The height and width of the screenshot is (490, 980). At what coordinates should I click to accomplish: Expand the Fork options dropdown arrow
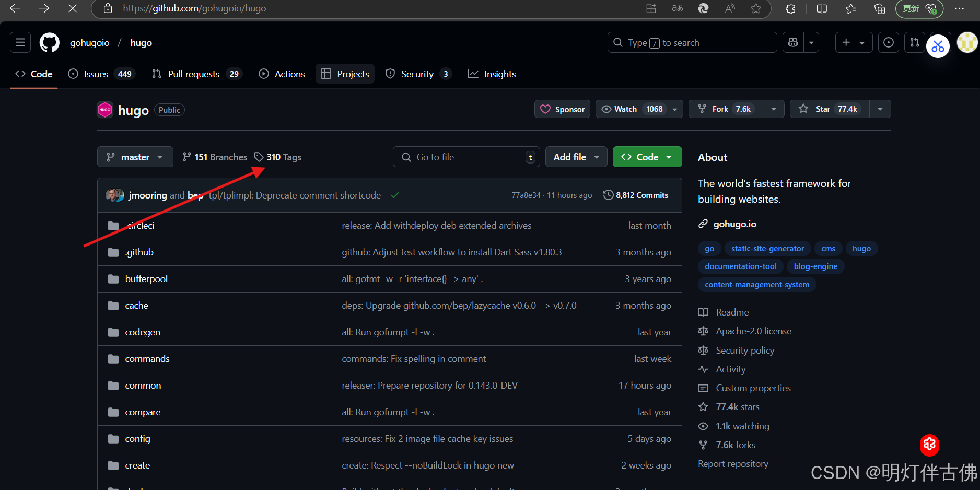pos(774,109)
